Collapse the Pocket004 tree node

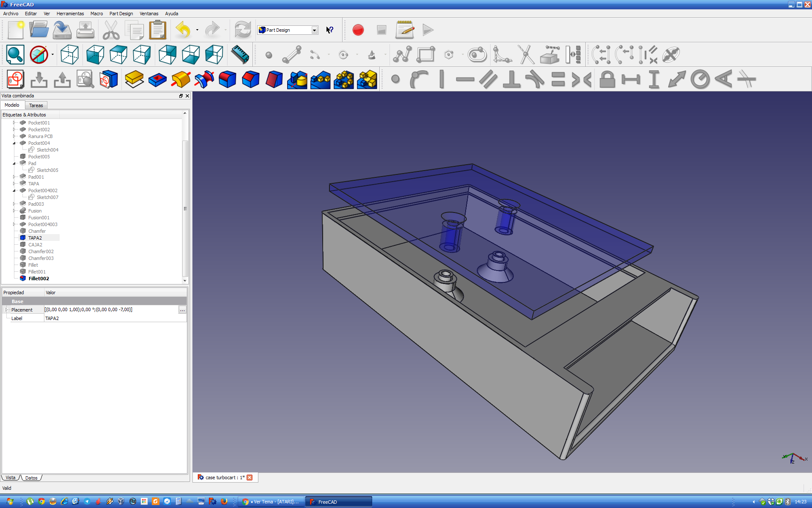point(14,143)
